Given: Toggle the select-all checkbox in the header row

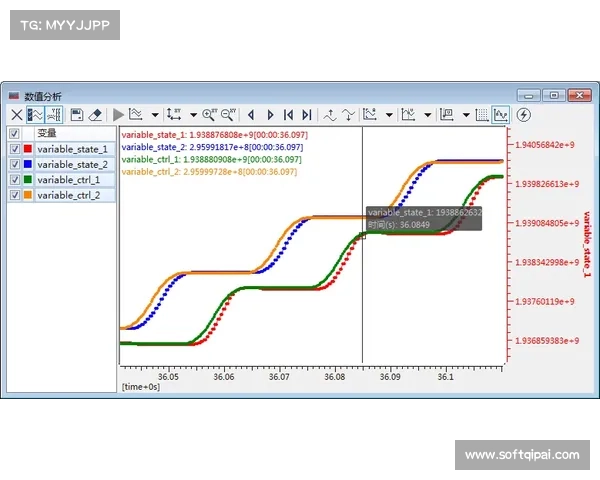Looking at the screenshot, I should click(14, 134).
